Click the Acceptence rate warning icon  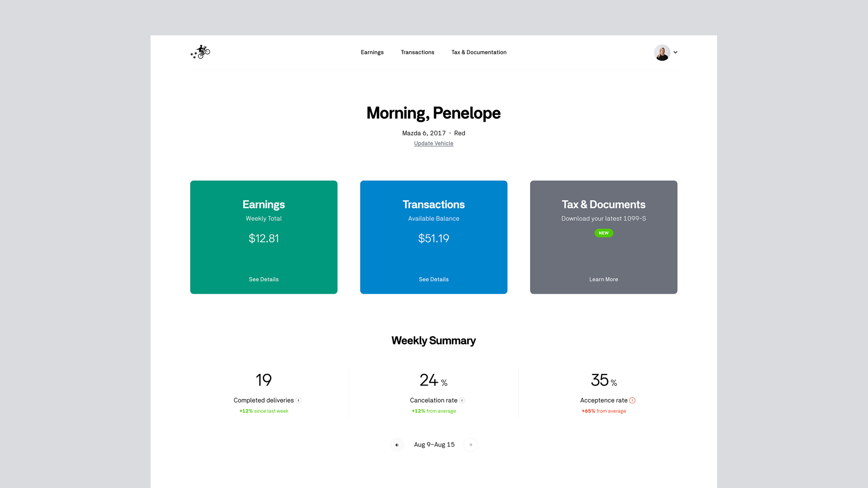[632, 400]
